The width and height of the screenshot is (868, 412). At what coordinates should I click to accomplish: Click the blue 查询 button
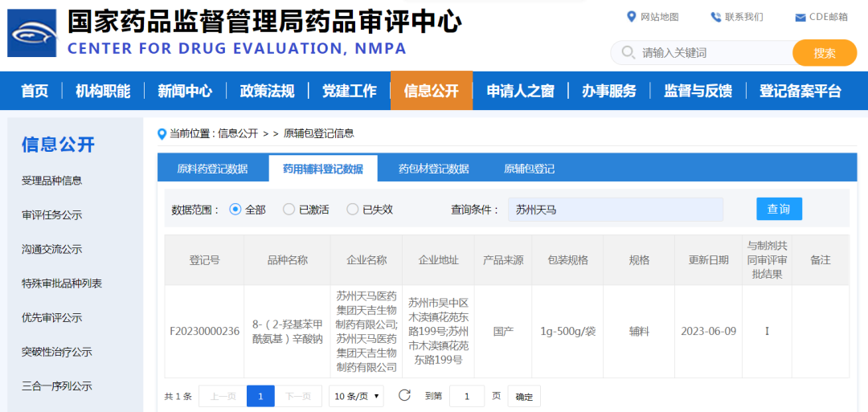click(x=779, y=209)
